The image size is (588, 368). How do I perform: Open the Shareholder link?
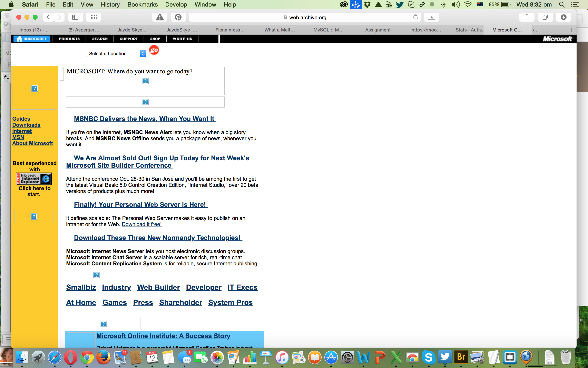pos(180,302)
